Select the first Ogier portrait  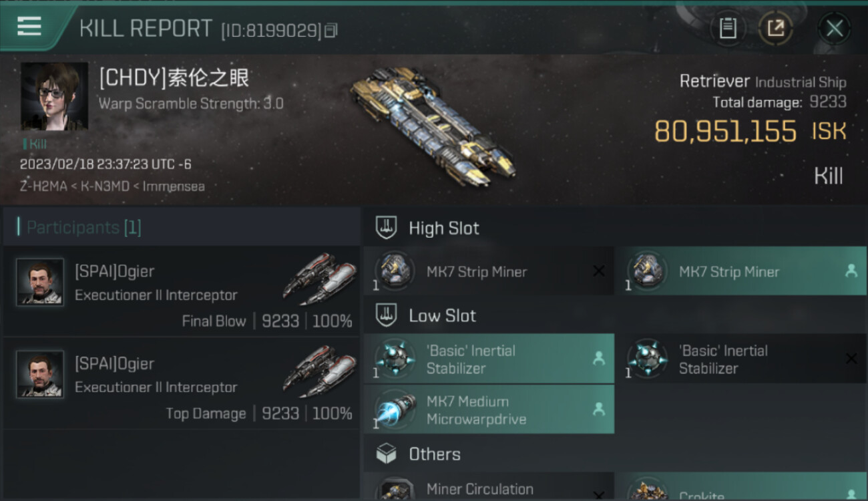click(x=40, y=282)
